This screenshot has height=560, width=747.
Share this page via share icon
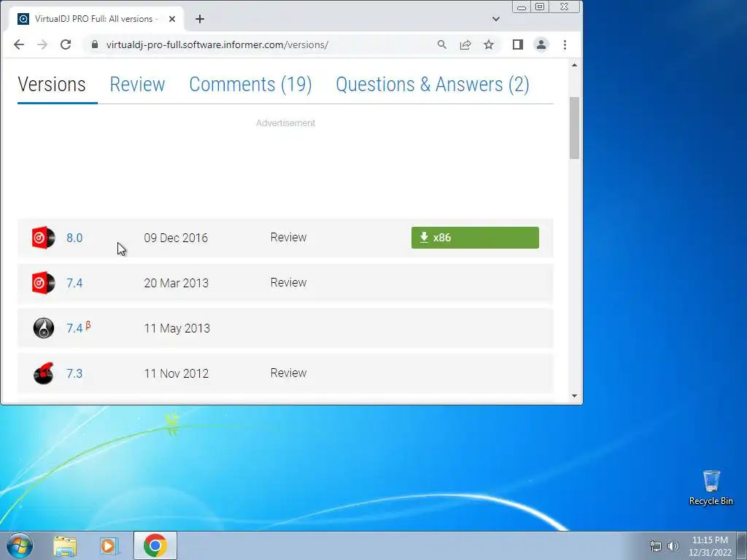465,44
